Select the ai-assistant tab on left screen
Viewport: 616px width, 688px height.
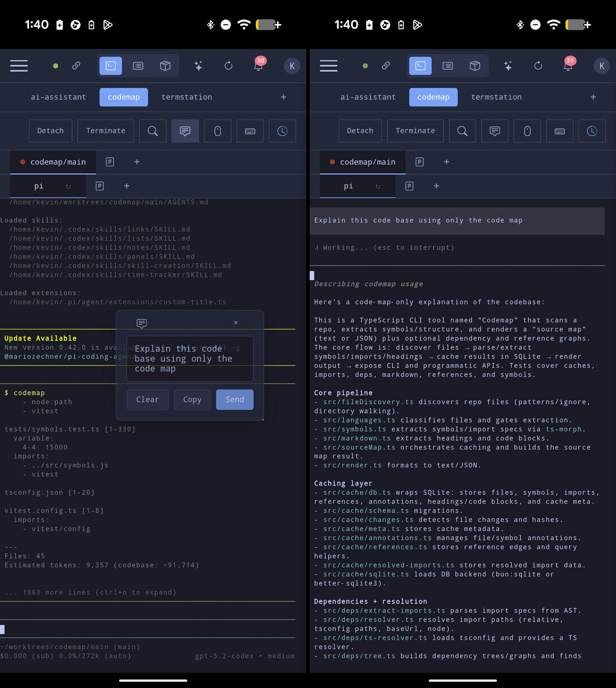click(58, 97)
